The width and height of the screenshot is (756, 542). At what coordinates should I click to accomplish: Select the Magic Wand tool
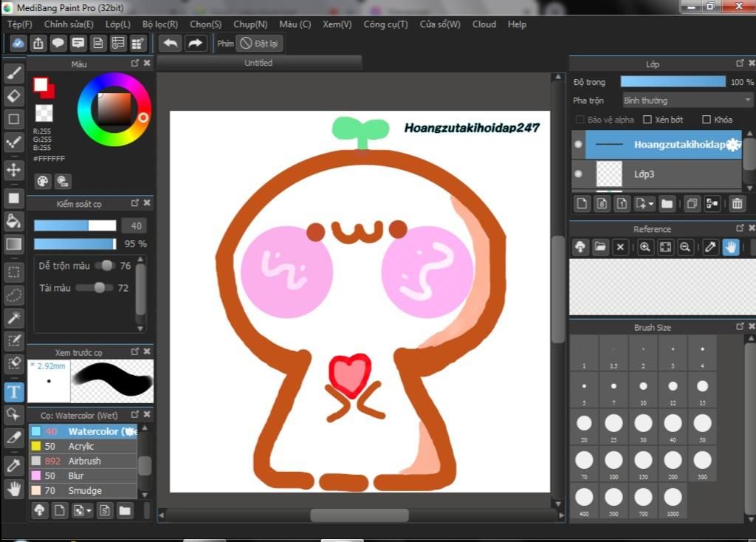point(14,318)
